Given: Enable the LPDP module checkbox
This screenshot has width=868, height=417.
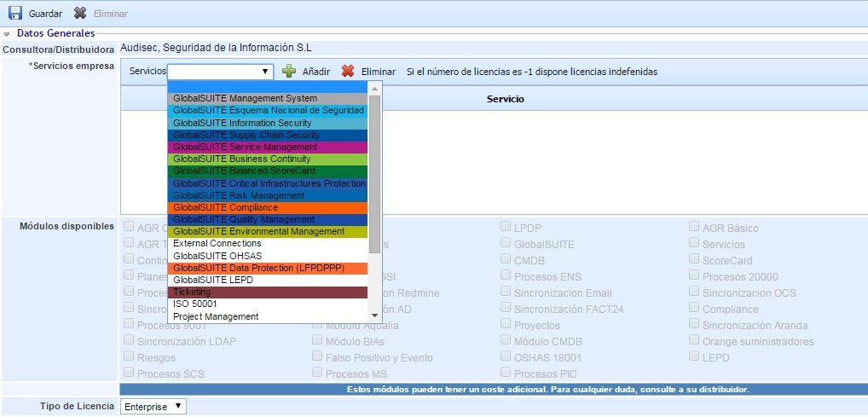Looking at the screenshot, I should [x=506, y=228].
